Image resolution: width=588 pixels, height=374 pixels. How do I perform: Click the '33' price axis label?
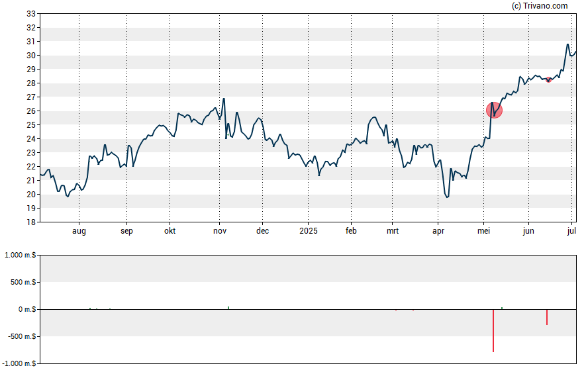click(31, 14)
